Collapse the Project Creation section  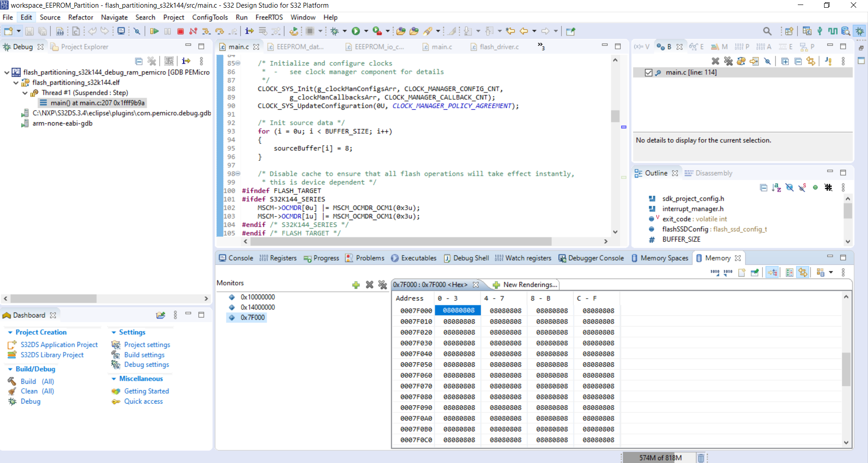pos(10,332)
